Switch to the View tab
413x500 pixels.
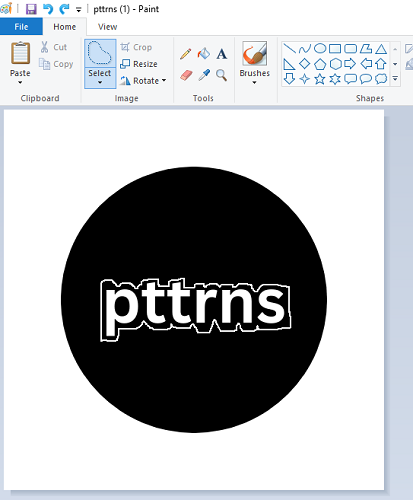pyautogui.click(x=108, y=27)
